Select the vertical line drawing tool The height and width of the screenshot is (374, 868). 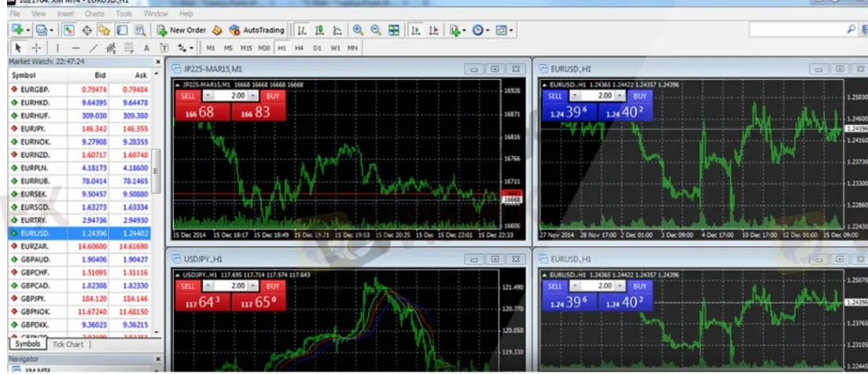pos(57,48)
